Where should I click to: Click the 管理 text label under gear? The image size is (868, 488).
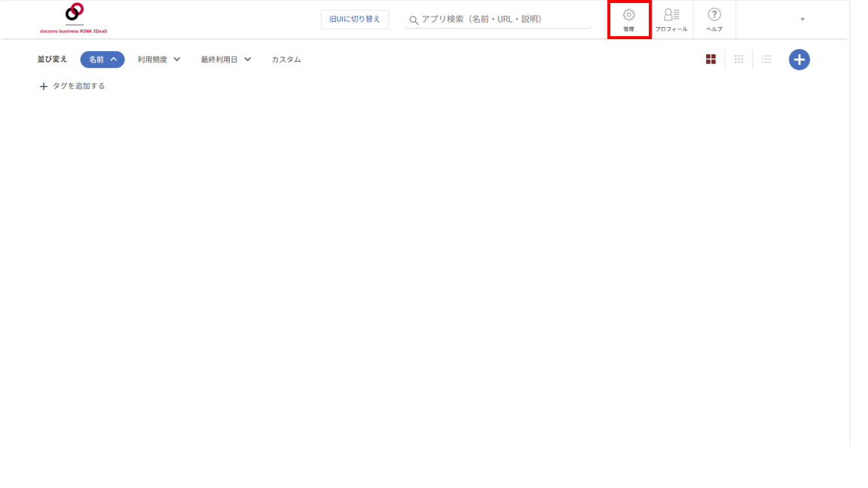click(x=629, y=29)
